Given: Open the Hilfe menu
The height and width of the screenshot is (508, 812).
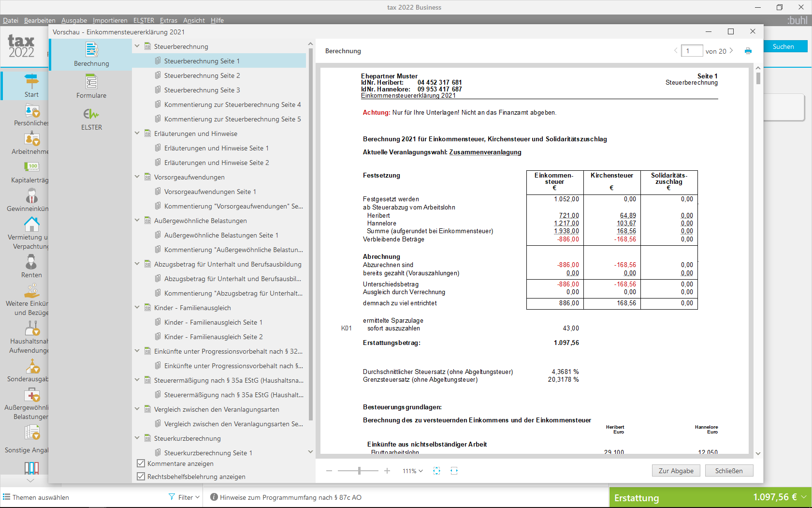Looking at the screenshot, I should tap(217, 20).
